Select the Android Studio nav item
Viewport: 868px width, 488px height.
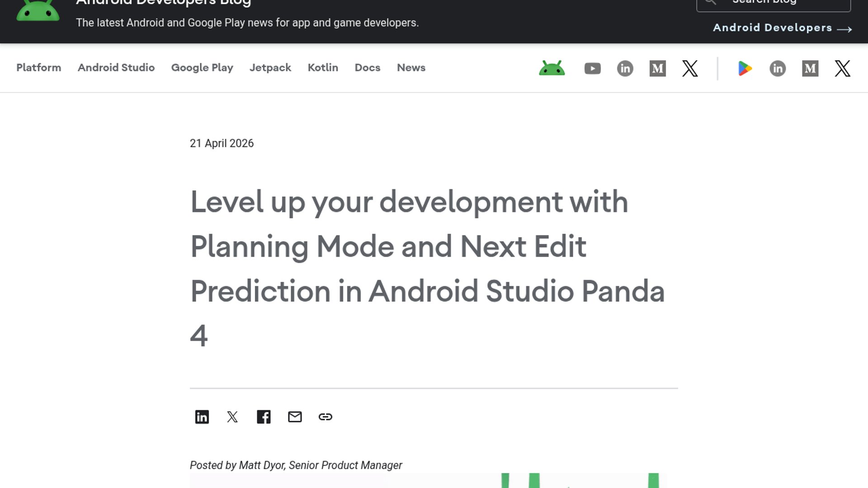[116, 68]
